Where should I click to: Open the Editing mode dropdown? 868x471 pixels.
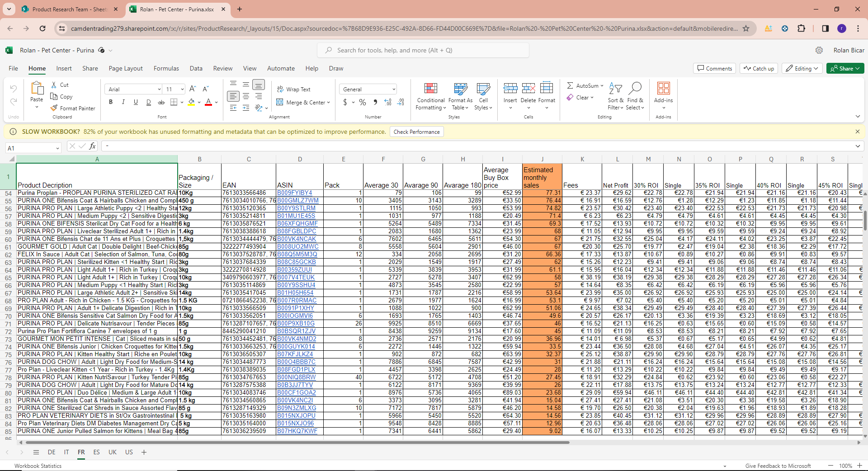coord(802,69)
